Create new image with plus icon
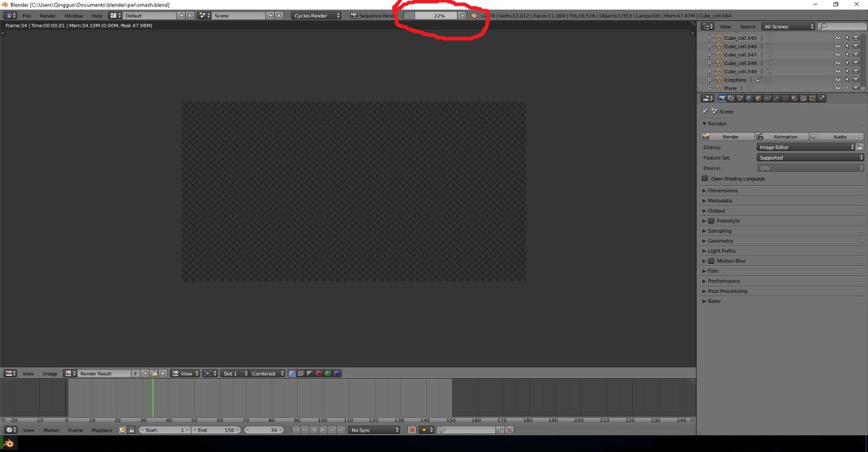The height and width of the screenshot is (452, 868). click(145, 373)
